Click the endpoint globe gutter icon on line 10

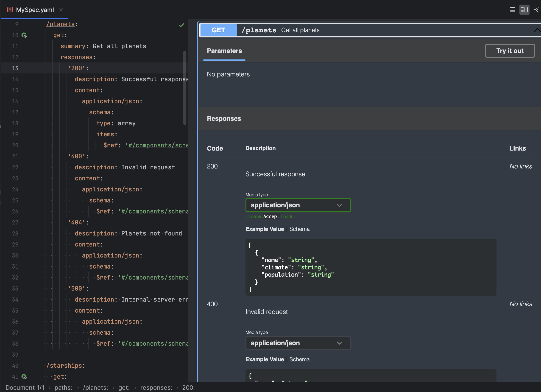(24, 35)
